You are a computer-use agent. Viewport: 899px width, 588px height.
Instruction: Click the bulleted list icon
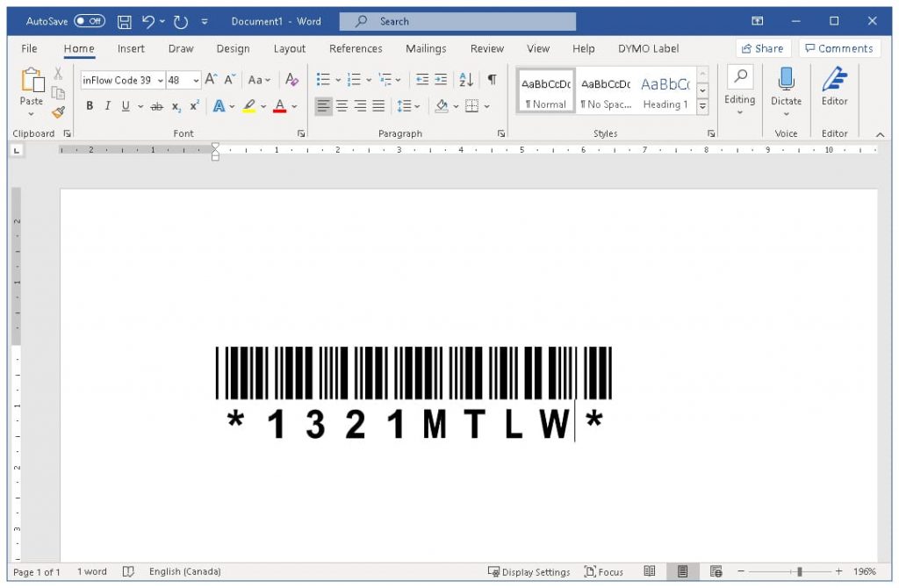[323, 79]
